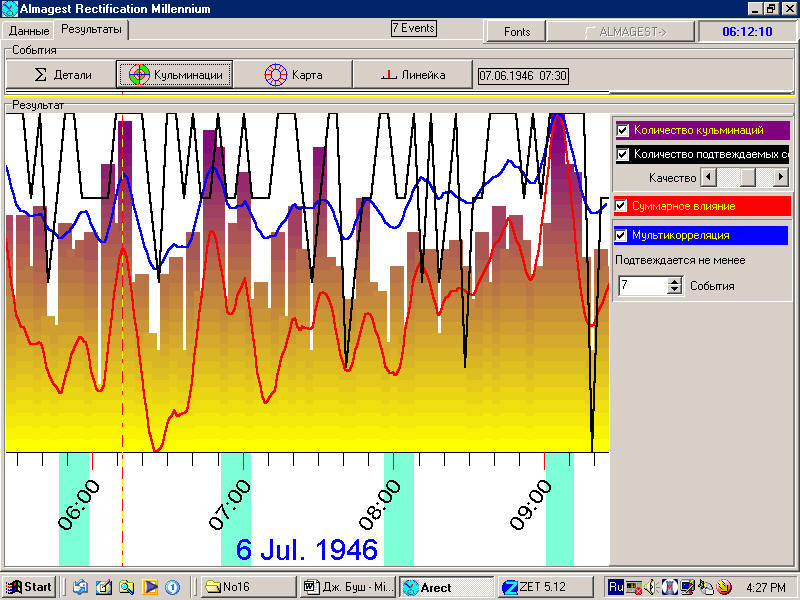Viewport: 800px width, 600px height.
Task: Switch to the Данные tab
Action: pos(29,31)
